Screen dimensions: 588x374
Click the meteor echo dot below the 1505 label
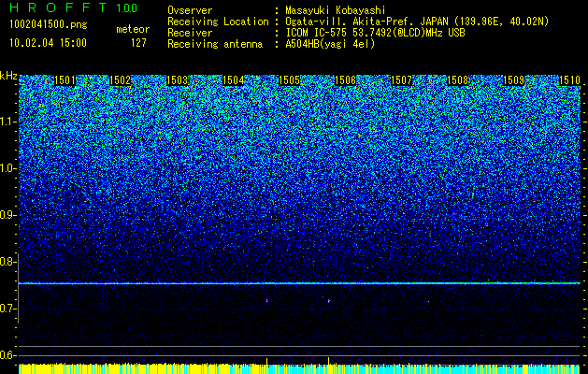[x=266, y=300]
